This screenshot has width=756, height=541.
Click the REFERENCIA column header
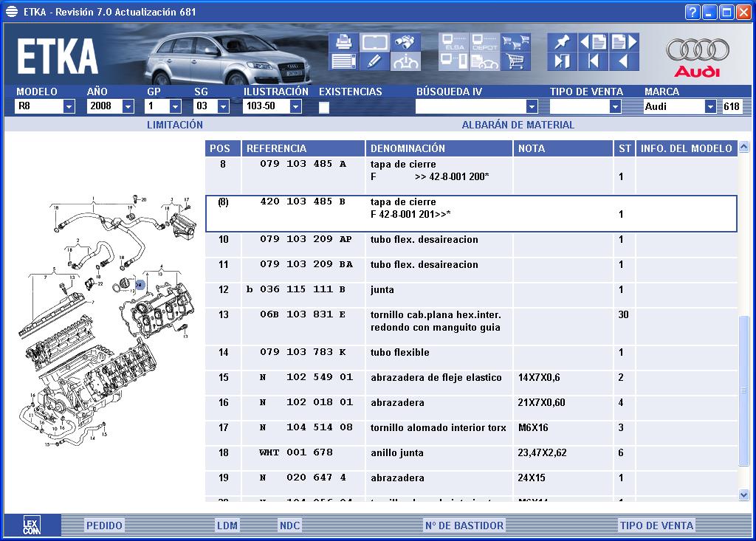(x=303, y=148)
